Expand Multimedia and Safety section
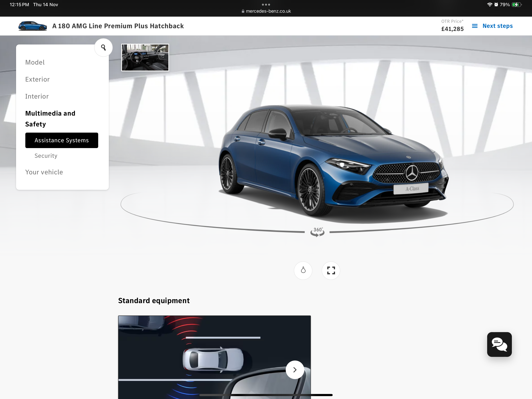 click(50, 119)
